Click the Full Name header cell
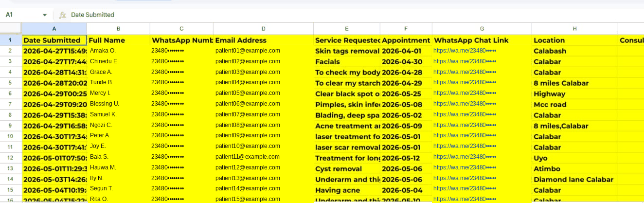 tap(119, 40)
